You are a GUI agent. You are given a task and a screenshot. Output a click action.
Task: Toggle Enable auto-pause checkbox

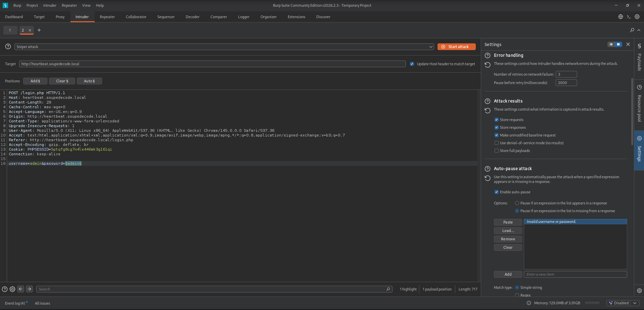(497, 192)
